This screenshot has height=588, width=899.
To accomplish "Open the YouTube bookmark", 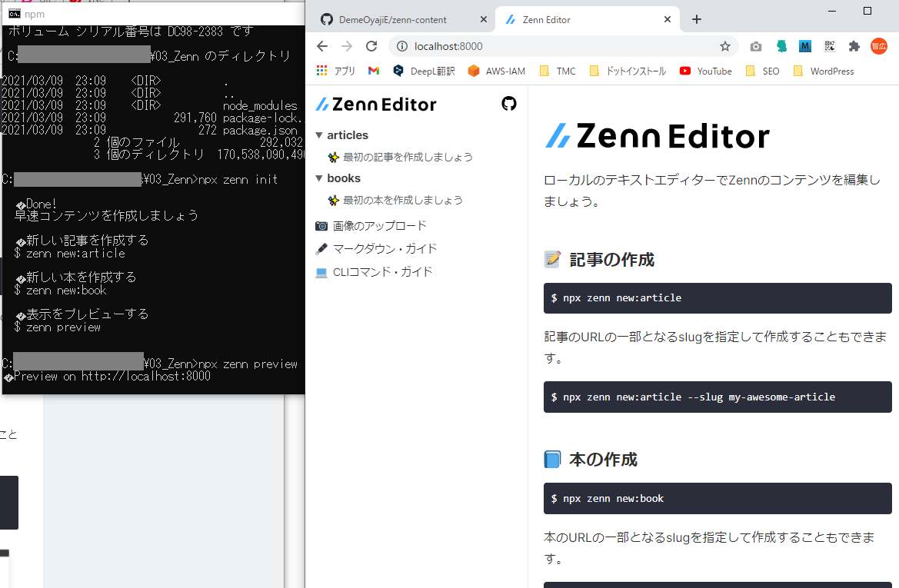I will [705, 71].
